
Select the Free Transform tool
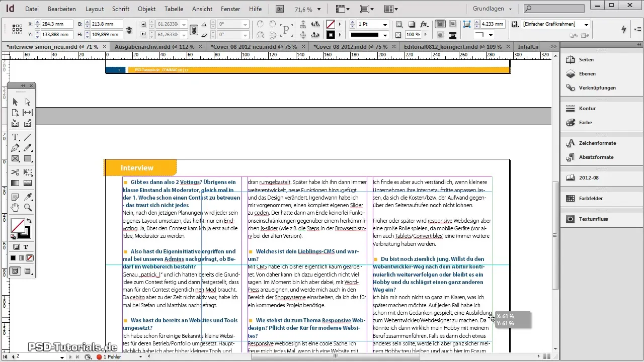28,172
